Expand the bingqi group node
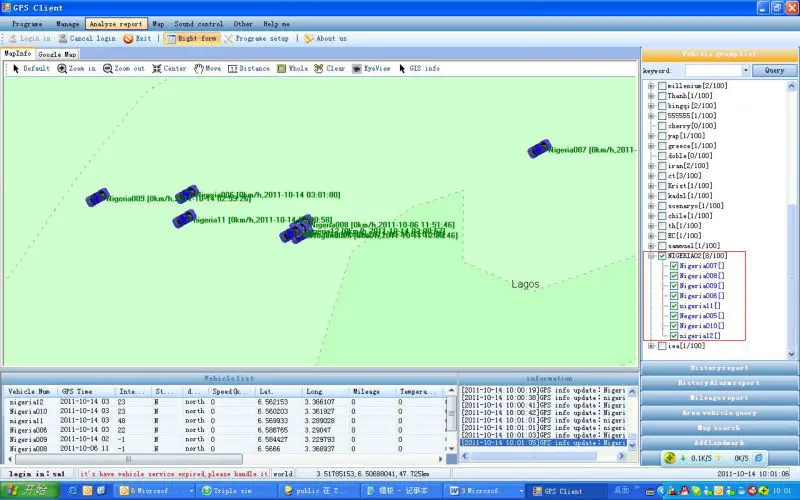The image size is (800, 500). click(651, 106)
